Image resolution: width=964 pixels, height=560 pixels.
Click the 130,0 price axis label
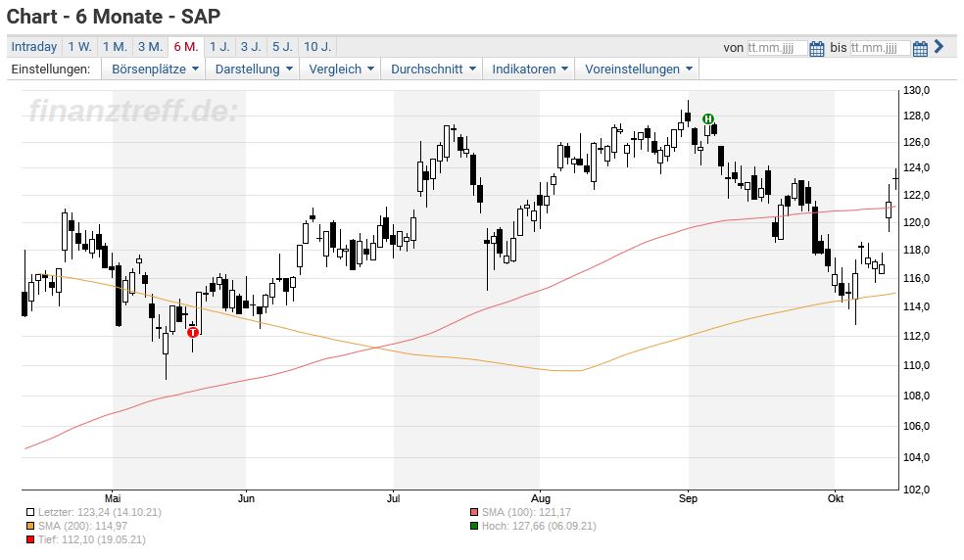[916, 90]
